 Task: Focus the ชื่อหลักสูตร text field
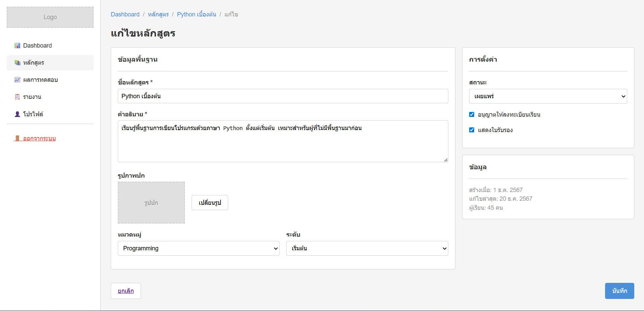point(283,96)
